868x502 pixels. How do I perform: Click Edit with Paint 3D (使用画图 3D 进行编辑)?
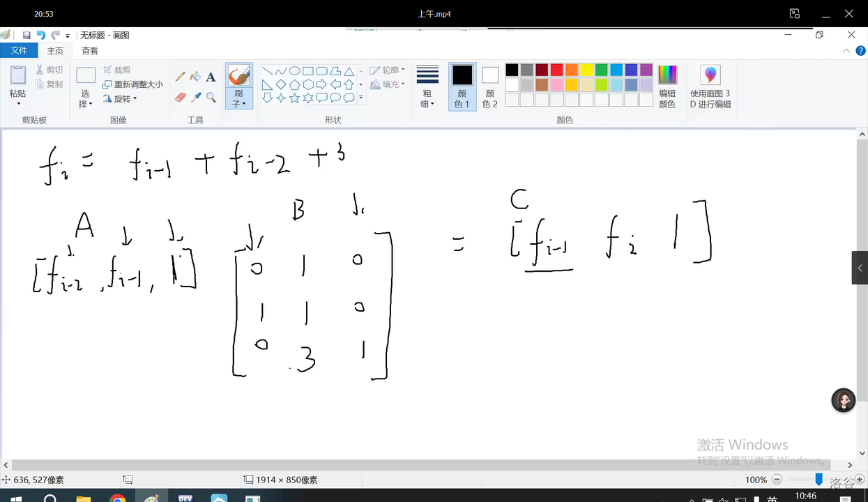point(710,86)
